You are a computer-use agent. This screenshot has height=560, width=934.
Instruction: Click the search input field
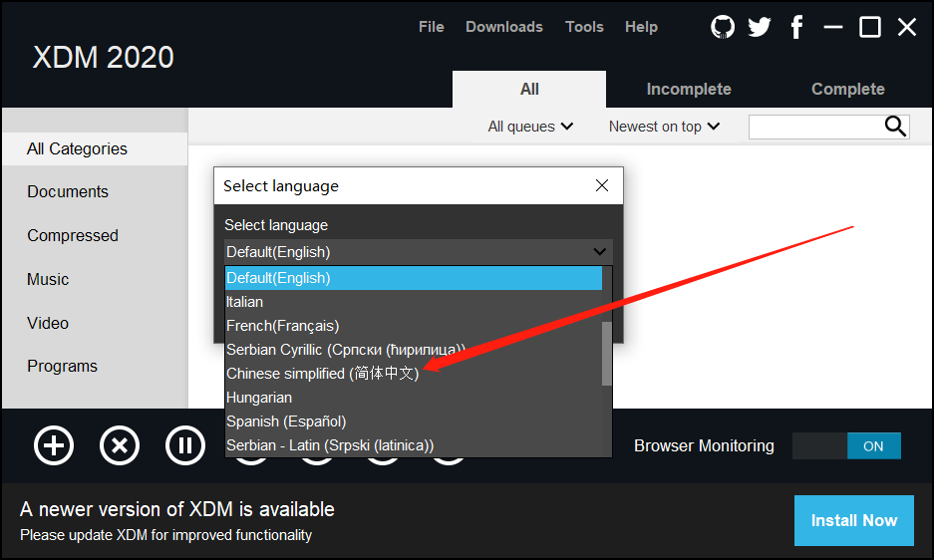(814, 127)
